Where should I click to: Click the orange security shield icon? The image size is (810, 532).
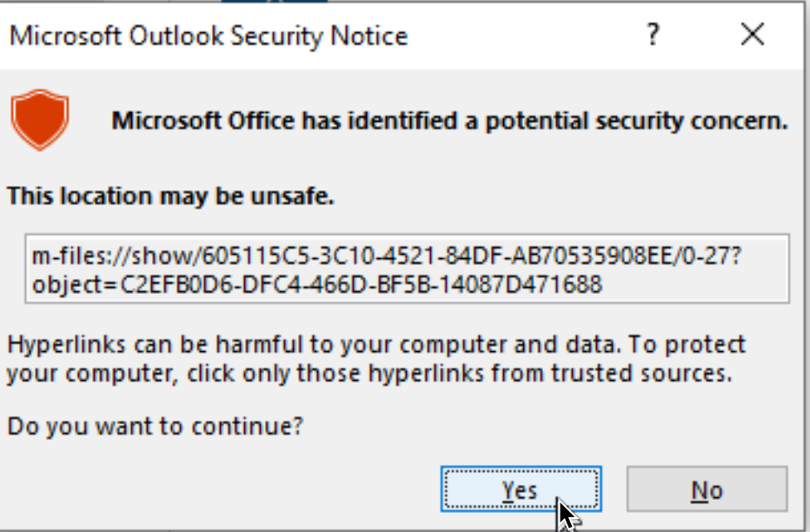(40, 119)
